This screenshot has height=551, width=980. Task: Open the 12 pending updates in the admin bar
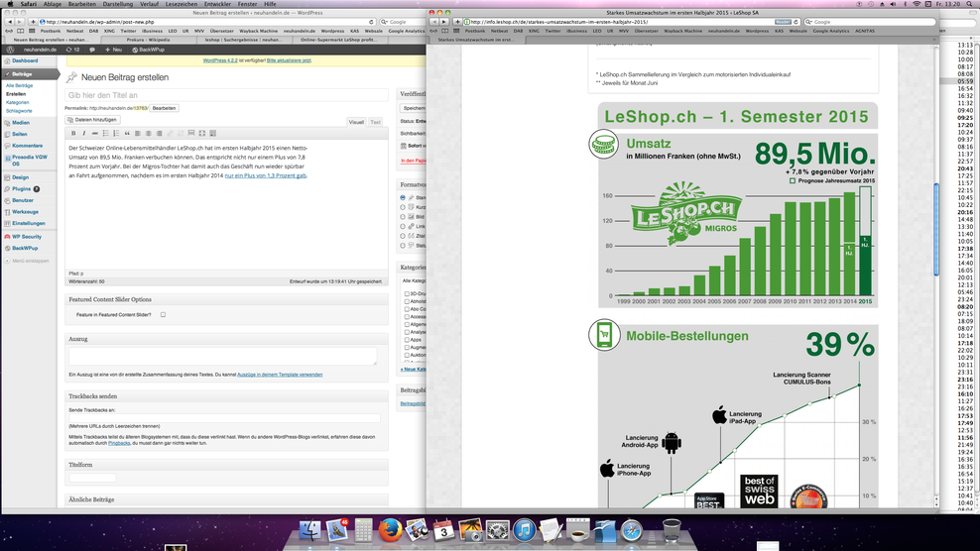(73, 50)
